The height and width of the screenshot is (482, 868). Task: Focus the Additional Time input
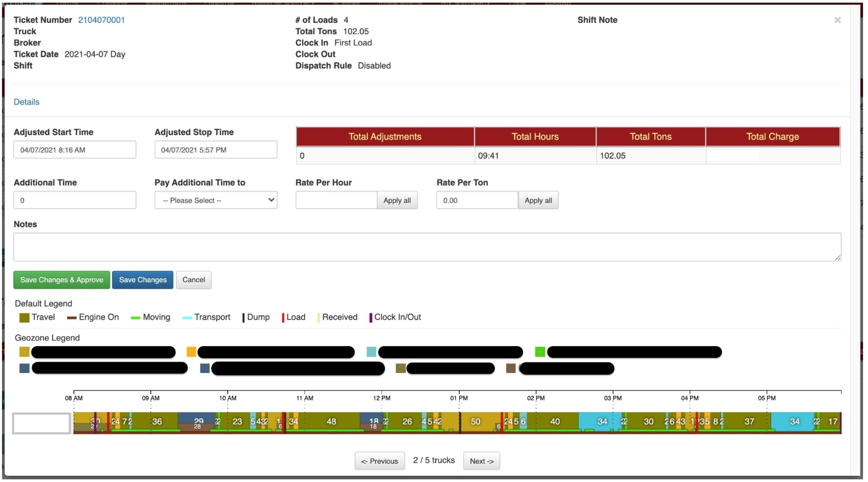75,200
